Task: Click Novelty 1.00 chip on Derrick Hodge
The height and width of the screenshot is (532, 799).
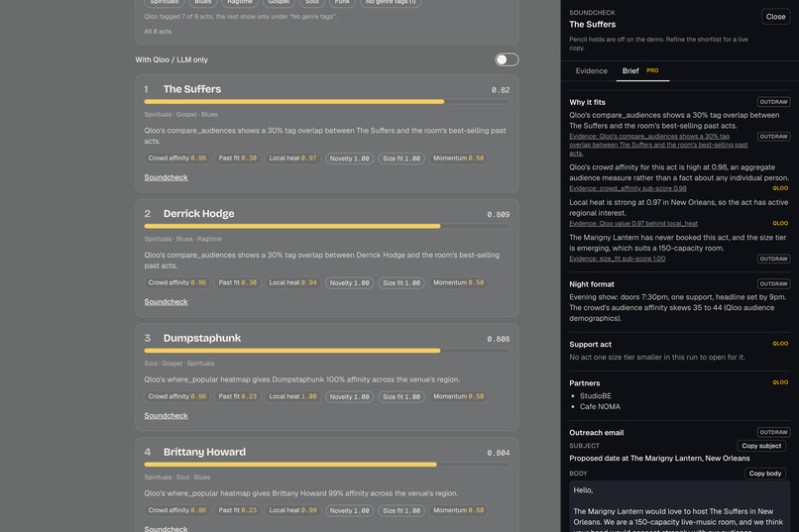Action: [350, 282]
